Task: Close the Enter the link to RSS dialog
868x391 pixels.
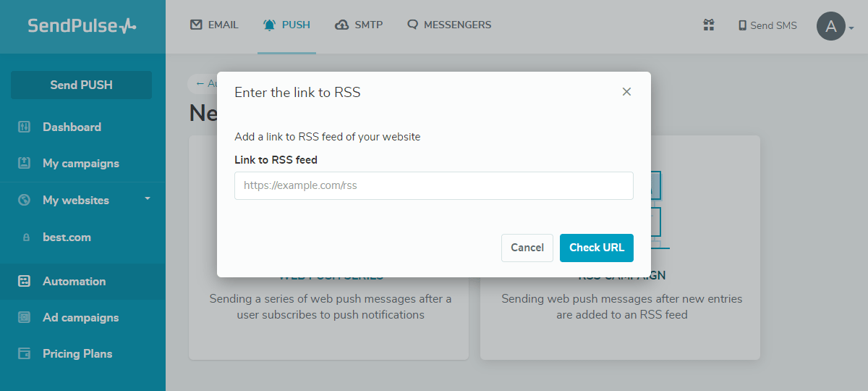Action: click(626, 92)
